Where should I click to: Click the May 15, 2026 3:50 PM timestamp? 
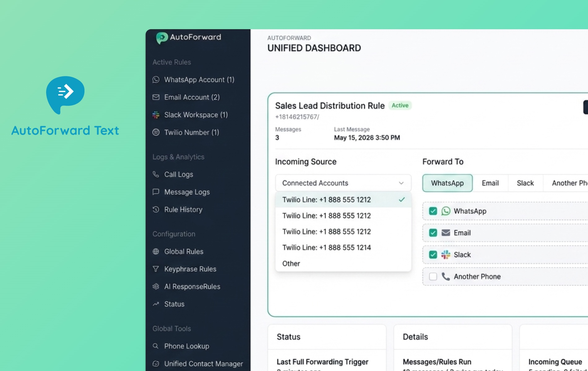click(367, 138)
